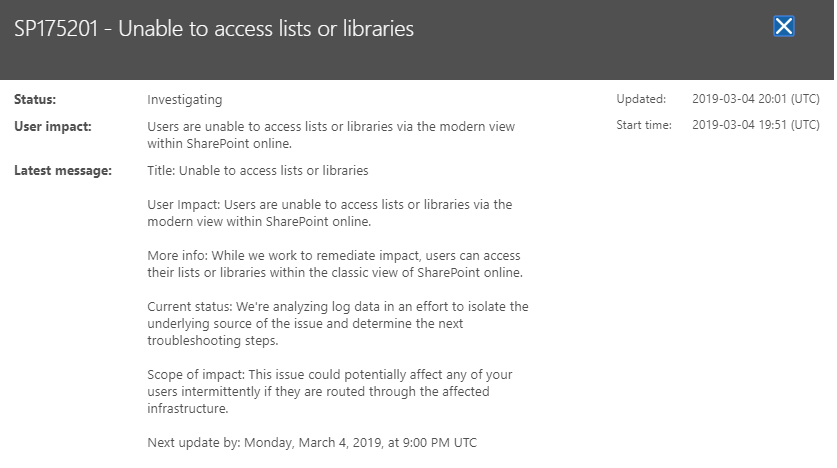Click the 'Latest message:' field label
Viewport: 837px width, 468px height.
(63, 171)
